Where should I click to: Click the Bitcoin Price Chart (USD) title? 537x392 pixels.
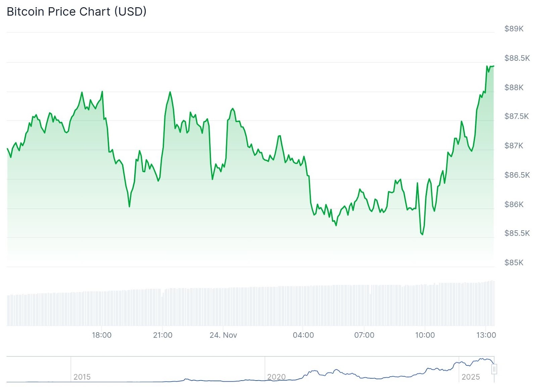[77, 12]
